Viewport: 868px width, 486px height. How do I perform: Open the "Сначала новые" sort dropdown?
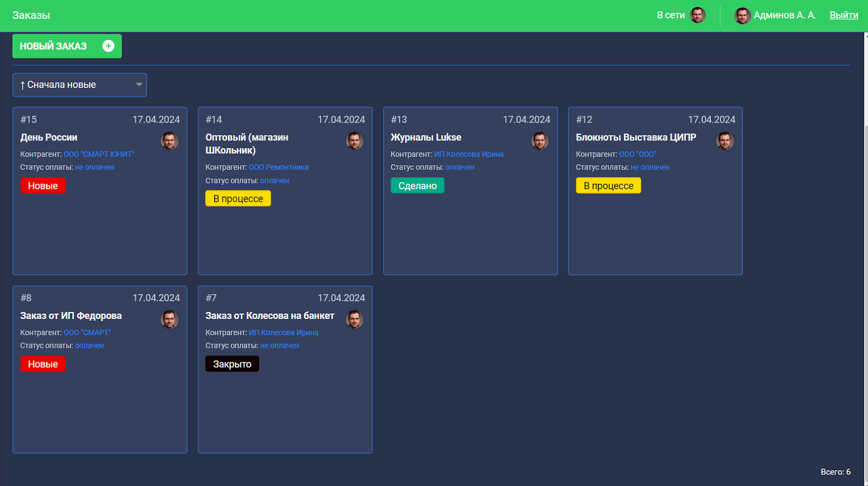coord(80,85)
